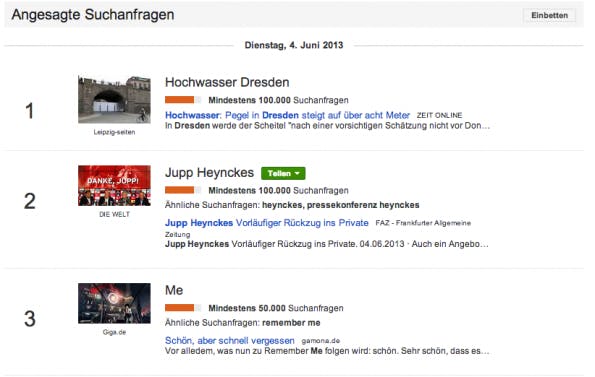Click the related search 'remember me'
Image resolution: width=595 pixels, height=377 pixels.
[x=291, y=323]
